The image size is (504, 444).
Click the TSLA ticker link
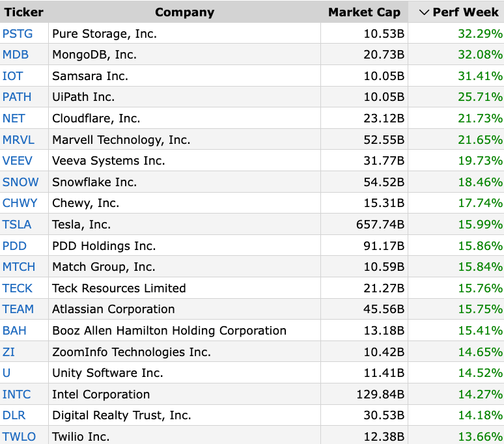click(17, 225)
